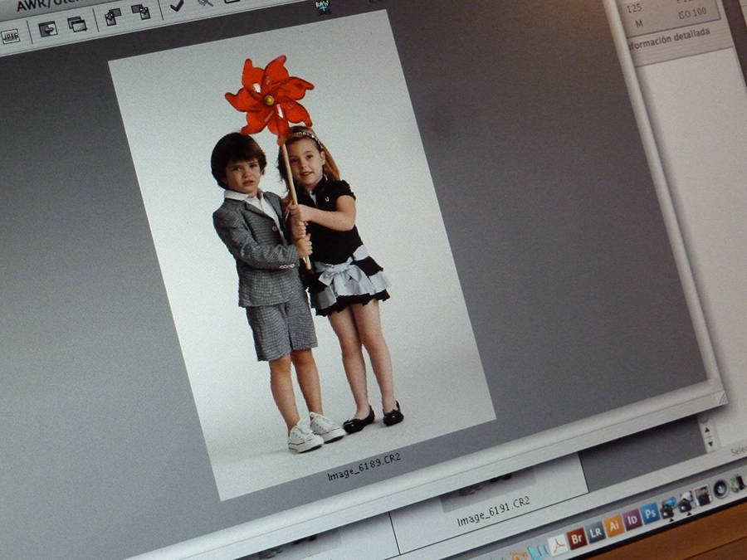Click the second overlapping squares toolbar icon
Viewport: 747px width, 560px height.
pyautogui.click(x=141, y=12)
